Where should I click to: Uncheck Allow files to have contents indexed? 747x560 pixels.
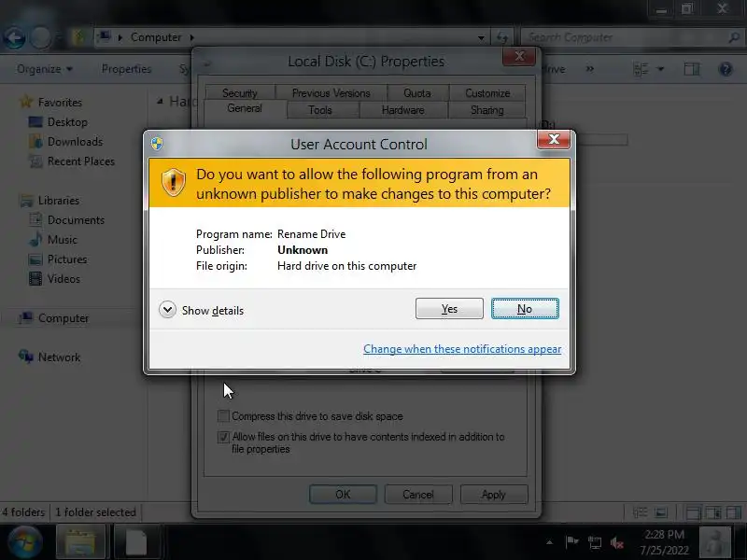click(x=223, y=437)
